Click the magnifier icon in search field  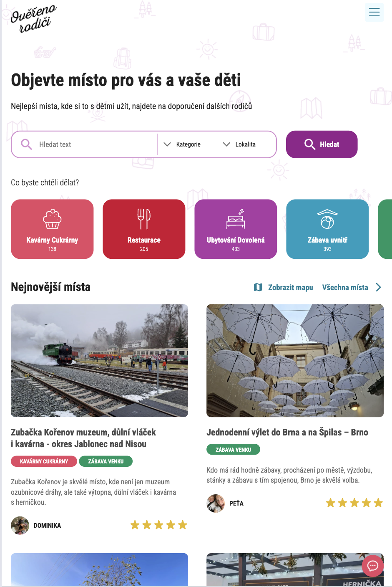tap(26, 144)
